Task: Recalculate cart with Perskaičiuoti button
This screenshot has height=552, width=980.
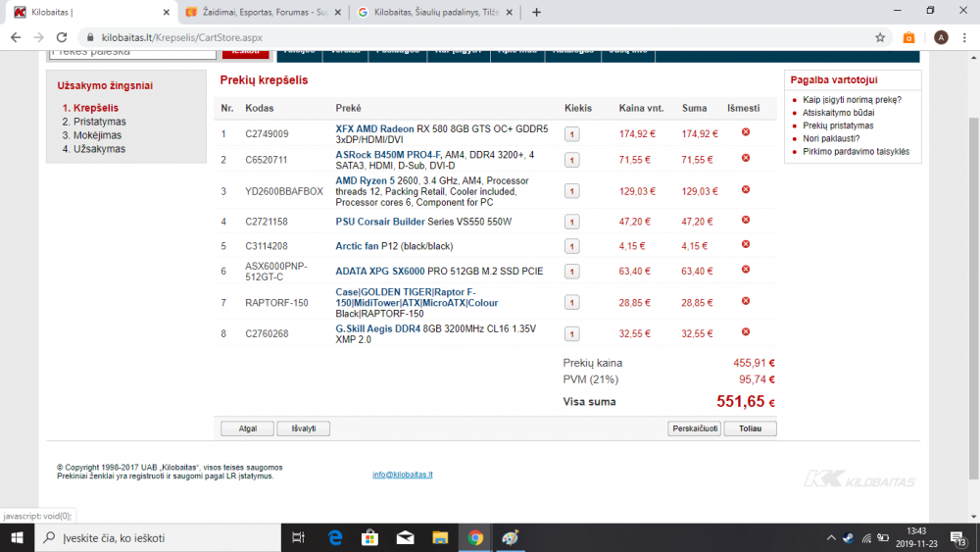Action: pos(695,428)
